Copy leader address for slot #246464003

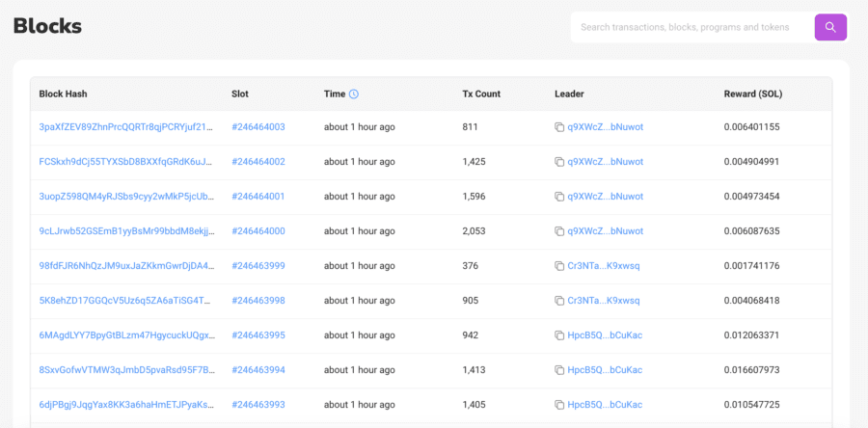click(559, 127)
